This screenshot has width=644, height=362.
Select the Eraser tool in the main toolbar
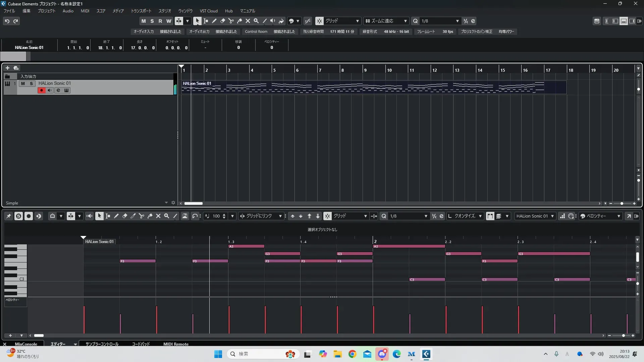222,21
